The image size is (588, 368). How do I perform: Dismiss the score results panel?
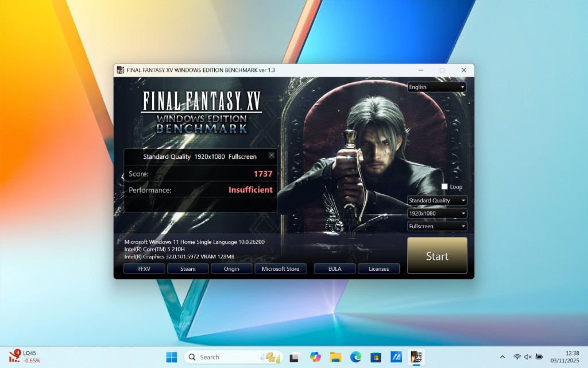272,155
